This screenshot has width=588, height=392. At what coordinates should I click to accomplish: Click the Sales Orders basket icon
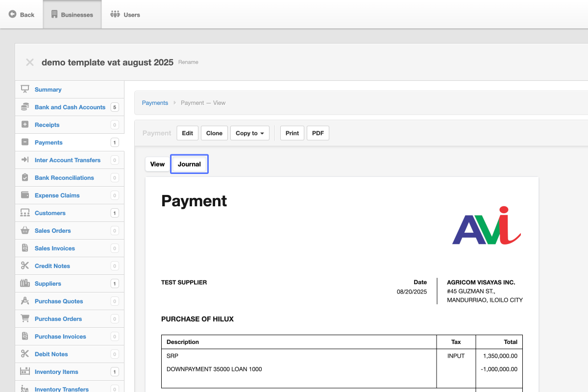coord(25,230)
